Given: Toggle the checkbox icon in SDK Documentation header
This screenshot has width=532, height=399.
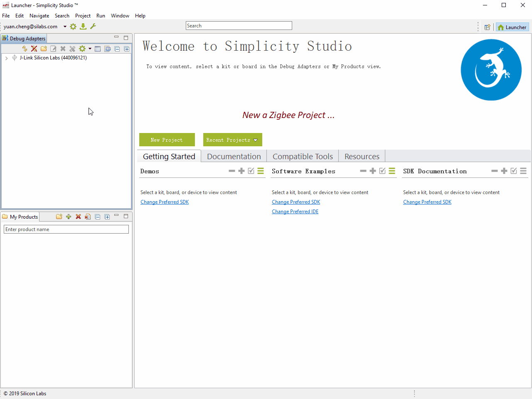Looking at the screenshot, I should 514,171.
